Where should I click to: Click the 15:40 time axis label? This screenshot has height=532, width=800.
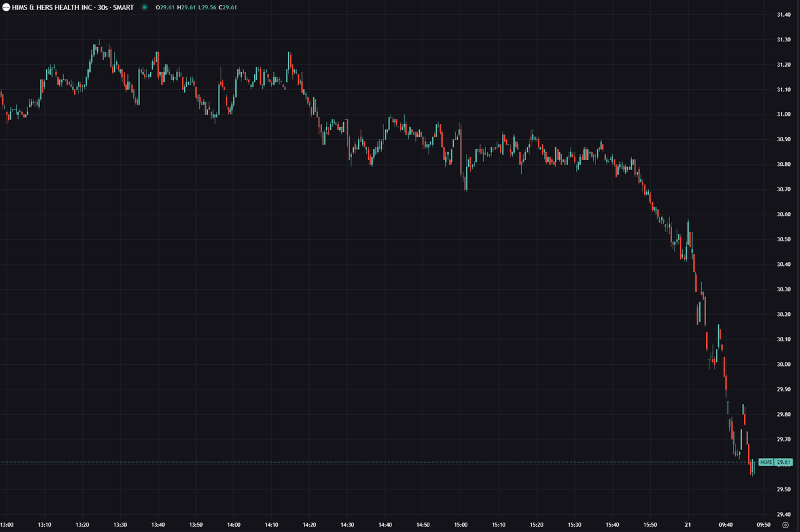613,525
